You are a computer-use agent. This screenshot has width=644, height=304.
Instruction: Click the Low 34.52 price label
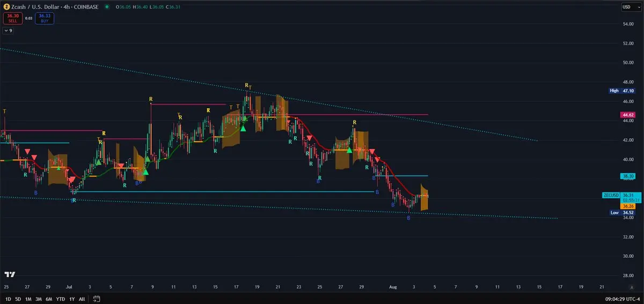[623, 212]
